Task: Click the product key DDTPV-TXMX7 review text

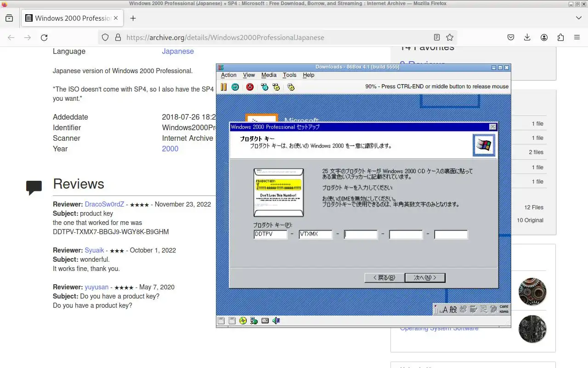Action: point(111,232)
